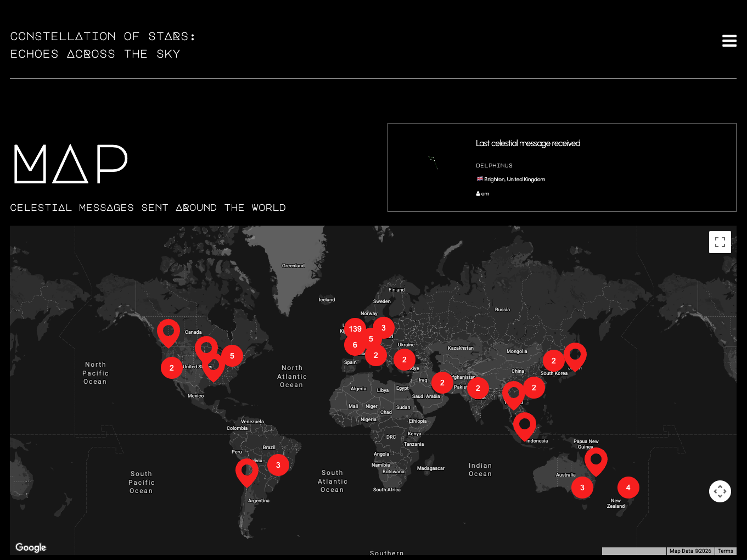The image size is (747, 560).
Task: Click the marker over Indonesia
Action: [525, 423]
